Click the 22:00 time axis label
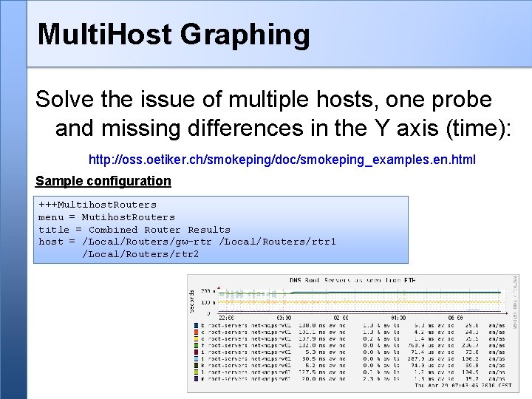Viewport: 532px width, 399px height. (226, 318)
